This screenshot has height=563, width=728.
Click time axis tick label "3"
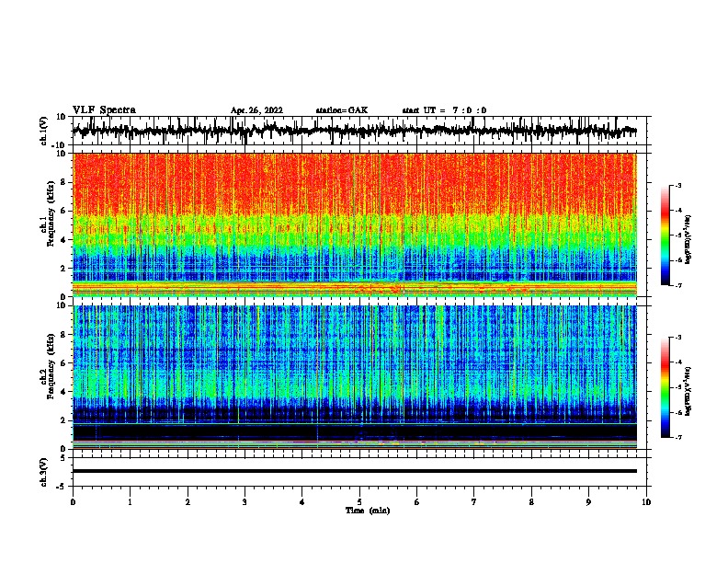[245, 502]
